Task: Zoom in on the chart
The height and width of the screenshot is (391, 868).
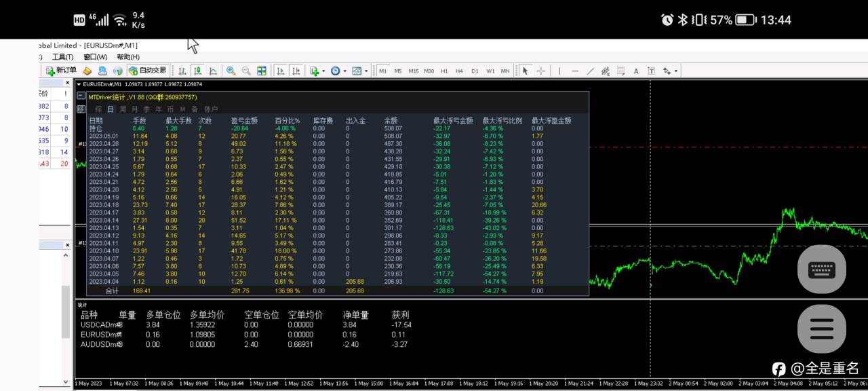Action: coord(231,71)
